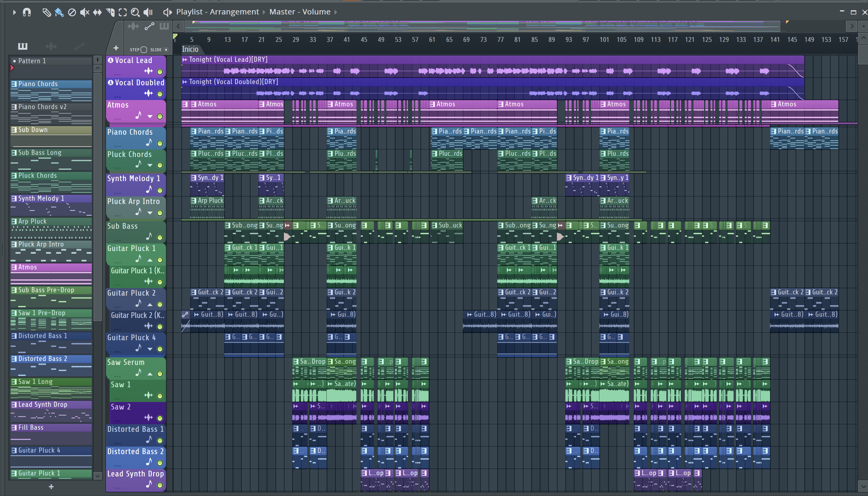Expand the Pluck Chords track group arrow
This screenshot has width=868, height=496.
[x=150, y=165]
